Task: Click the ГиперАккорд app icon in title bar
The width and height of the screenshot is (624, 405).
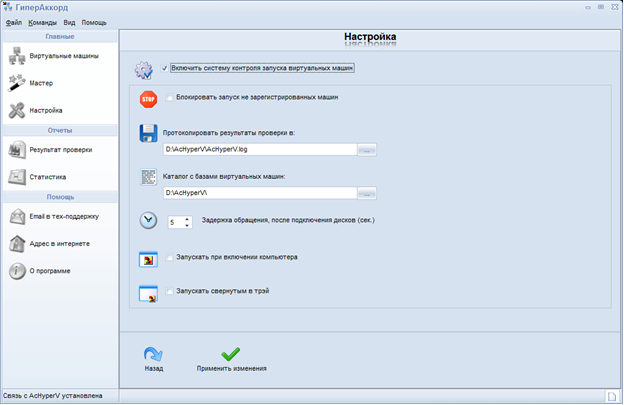Action: coord(8,7)
